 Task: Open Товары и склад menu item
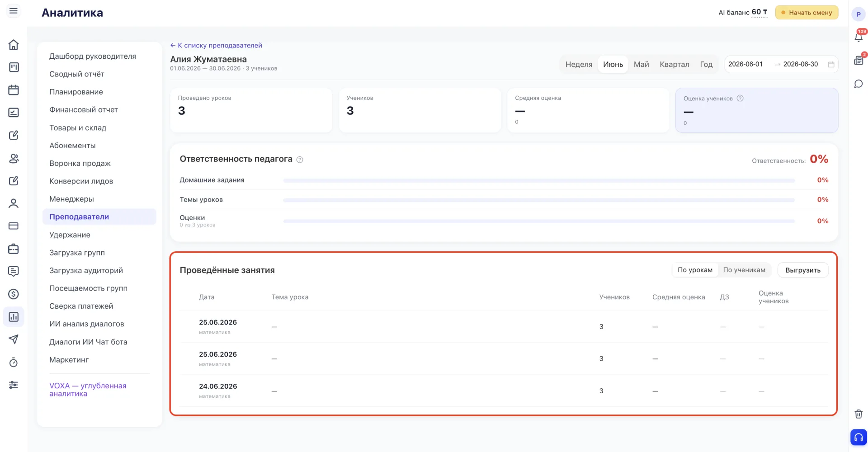78,128
